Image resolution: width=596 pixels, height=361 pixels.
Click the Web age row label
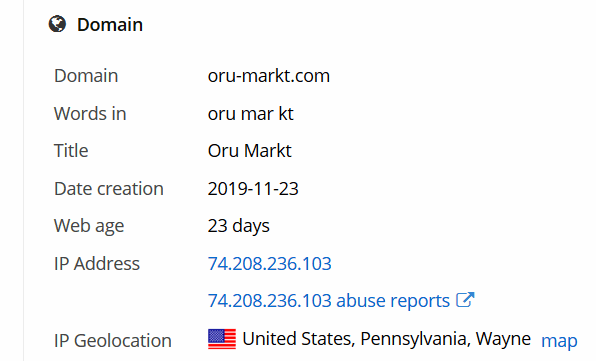[89, 226]
